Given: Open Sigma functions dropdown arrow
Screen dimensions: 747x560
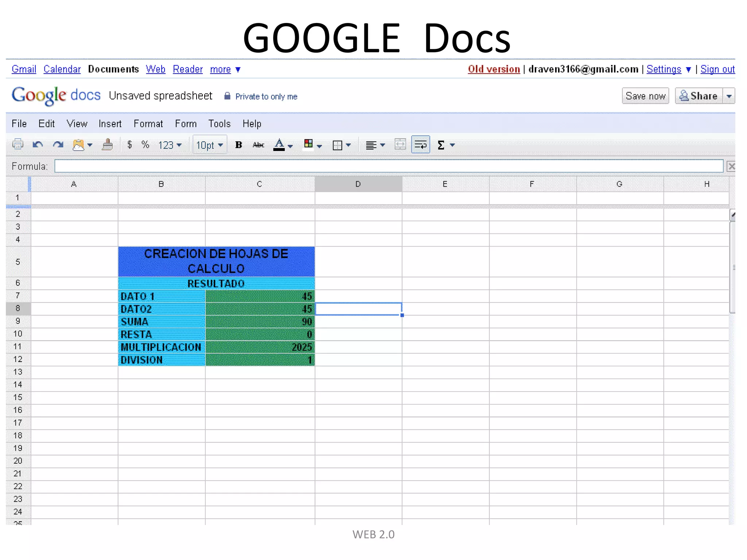Looking at the screenshot, I should click(452, 145).
